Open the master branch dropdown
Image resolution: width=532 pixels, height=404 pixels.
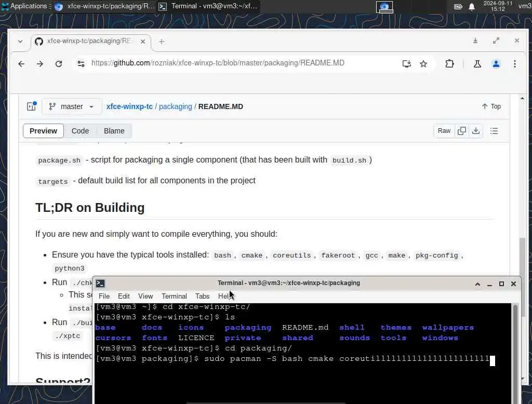[72, 106]
